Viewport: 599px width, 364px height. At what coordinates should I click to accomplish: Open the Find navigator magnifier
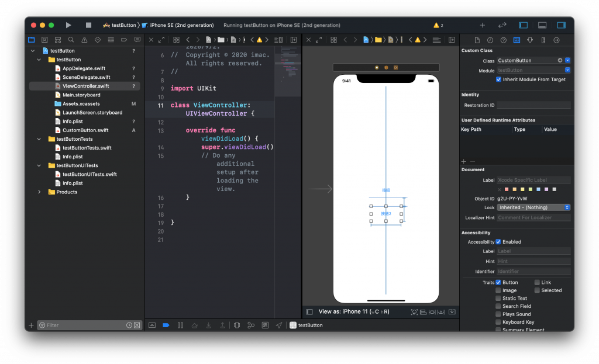(71, 40)
